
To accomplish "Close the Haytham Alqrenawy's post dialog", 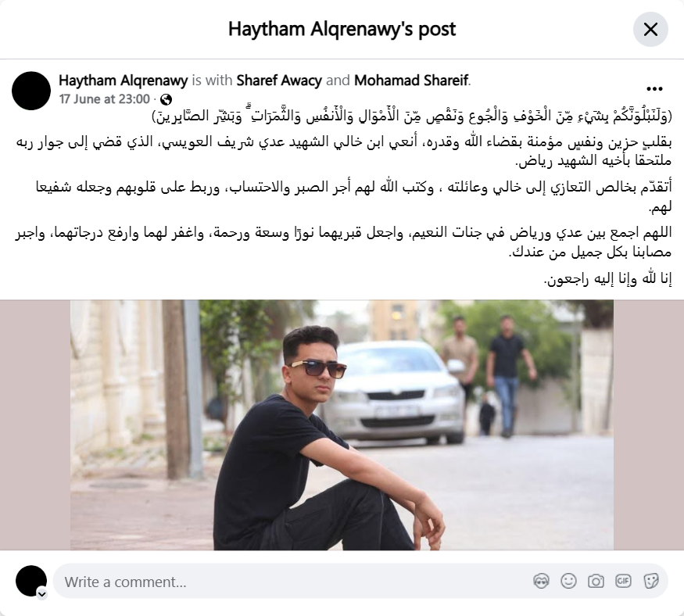I will [x=650, y=29].
